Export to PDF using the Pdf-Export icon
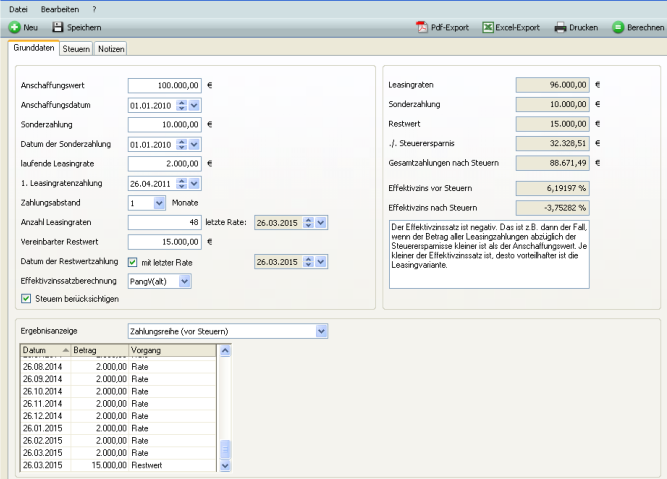667x479 pixels. [423, 27]
